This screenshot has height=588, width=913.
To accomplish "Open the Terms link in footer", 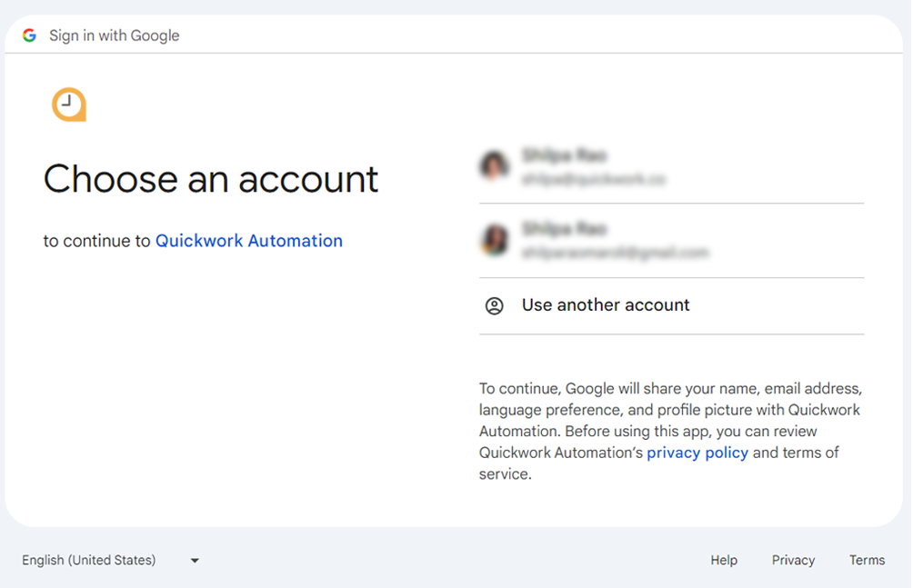I will click(x=867, y=560).
